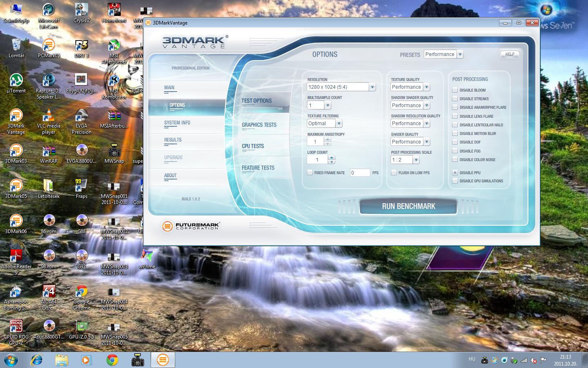This screenshot has height=368, width=588.
Task: Enable the Disable Bloom checkbox
Action: (x=455, y=90)
